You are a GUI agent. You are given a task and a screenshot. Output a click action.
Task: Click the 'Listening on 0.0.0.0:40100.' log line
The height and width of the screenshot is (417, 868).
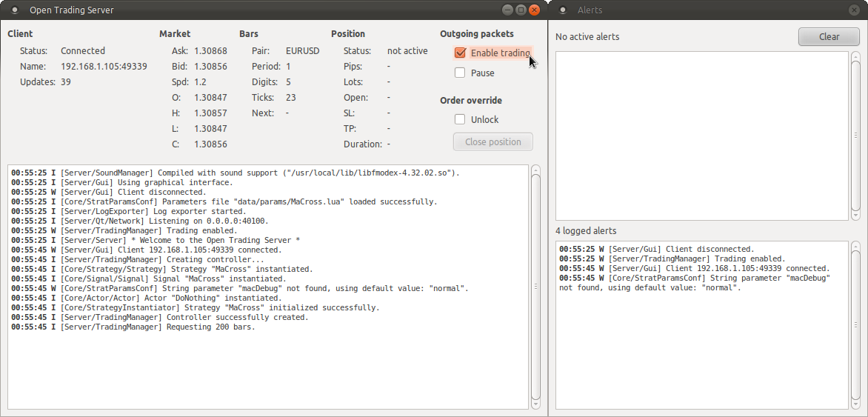[x=139, y=221]
